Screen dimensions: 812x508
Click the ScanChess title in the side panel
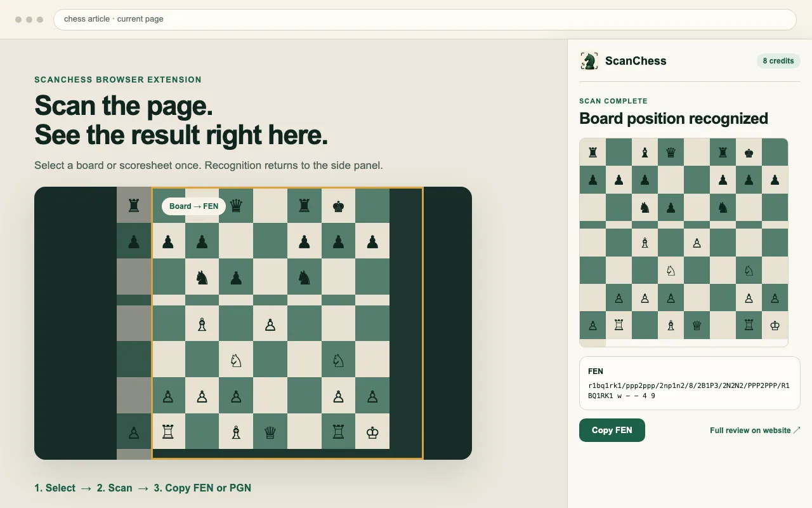click(636, 61)
